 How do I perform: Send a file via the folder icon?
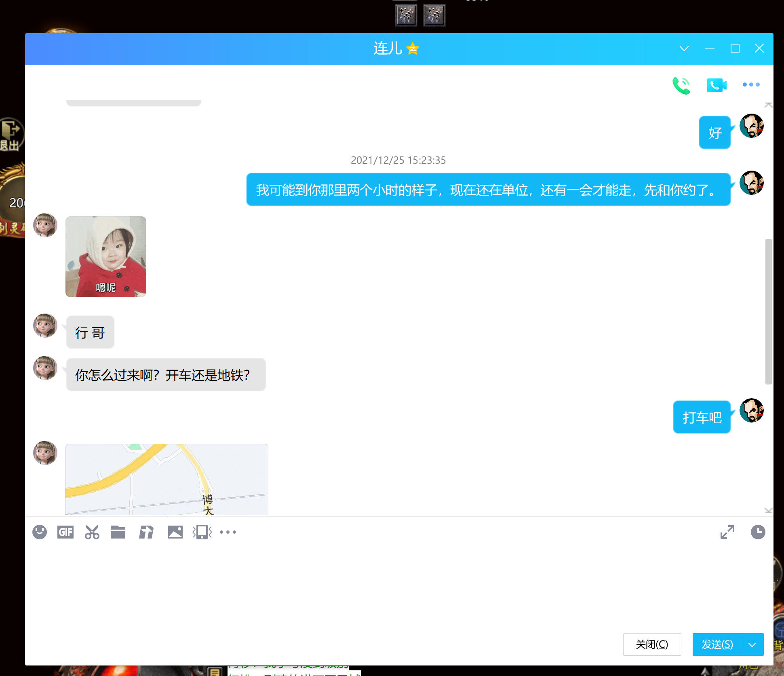point(118,532)
